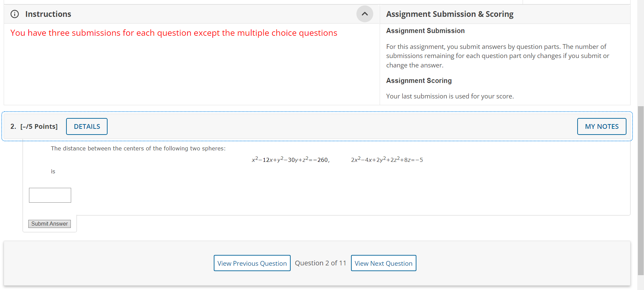Navigate with View Previous Question
This screenshot has width=644, height=290.
point(252,263)
